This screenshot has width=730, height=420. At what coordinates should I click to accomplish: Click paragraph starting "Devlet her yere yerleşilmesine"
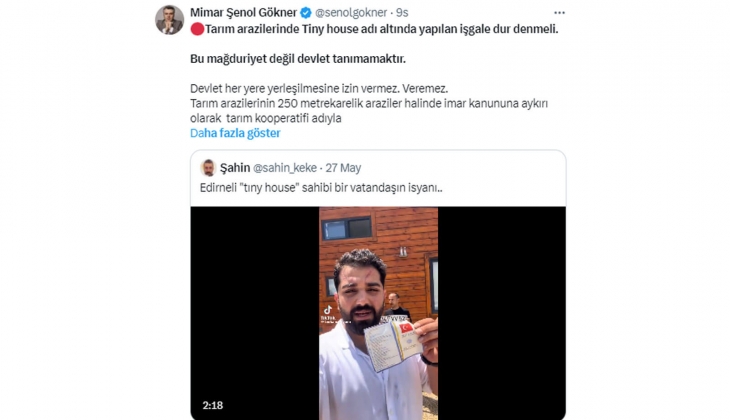coord(369,103)
